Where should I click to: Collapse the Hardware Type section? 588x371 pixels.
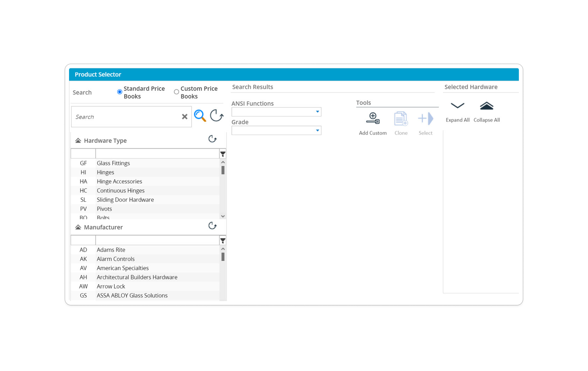pos(78,141)
